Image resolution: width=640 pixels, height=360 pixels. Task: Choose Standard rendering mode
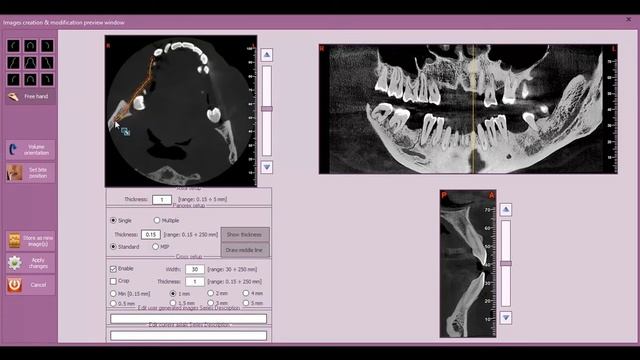click(x=113, y=247)
